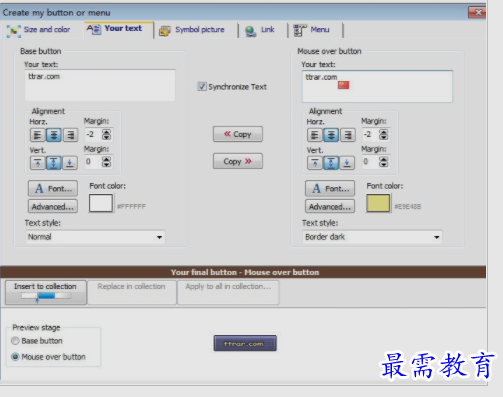503x397 pixels.
Task: Click Base button text field
Action: [100, 85]
